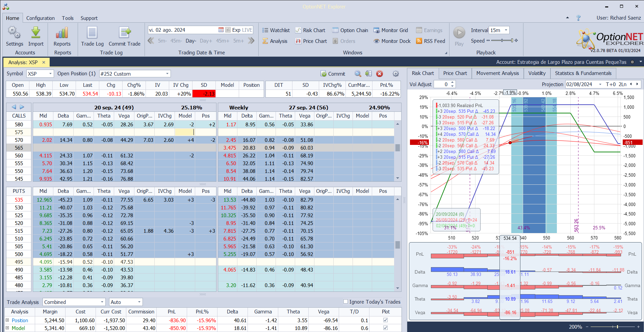Click the Position link in analysis table

pos(20,320)
